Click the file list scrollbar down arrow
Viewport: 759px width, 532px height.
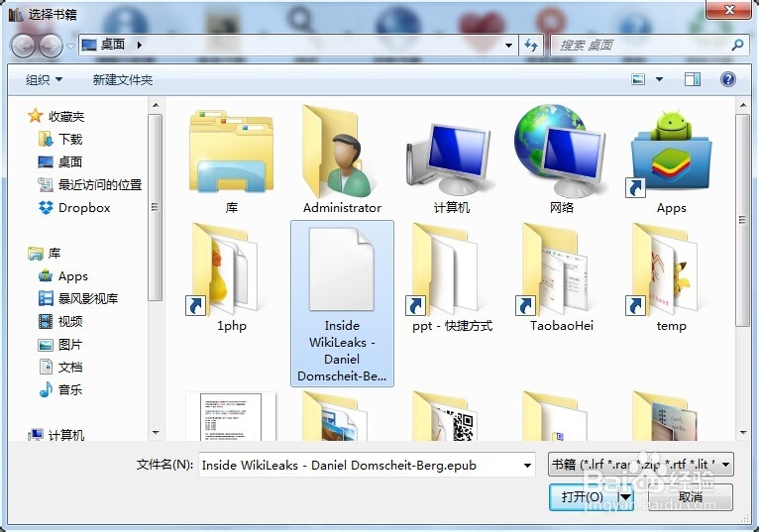tap(743, 432)
